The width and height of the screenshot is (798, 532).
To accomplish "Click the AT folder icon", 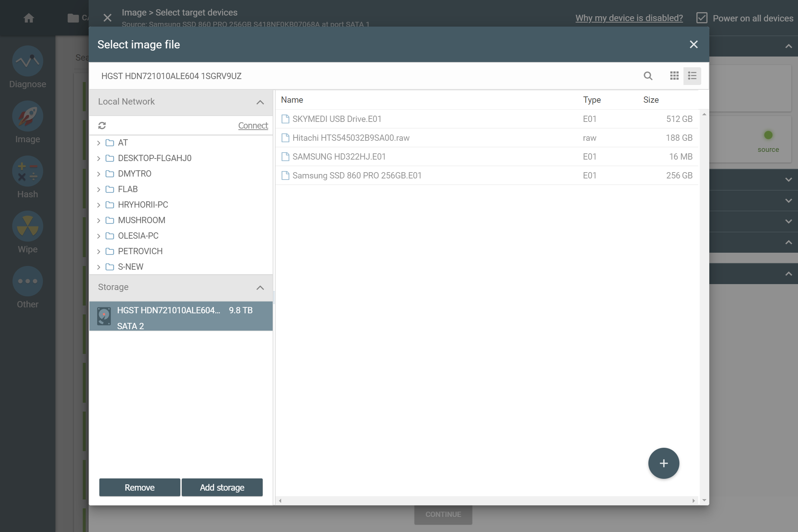I will [110, 143].
